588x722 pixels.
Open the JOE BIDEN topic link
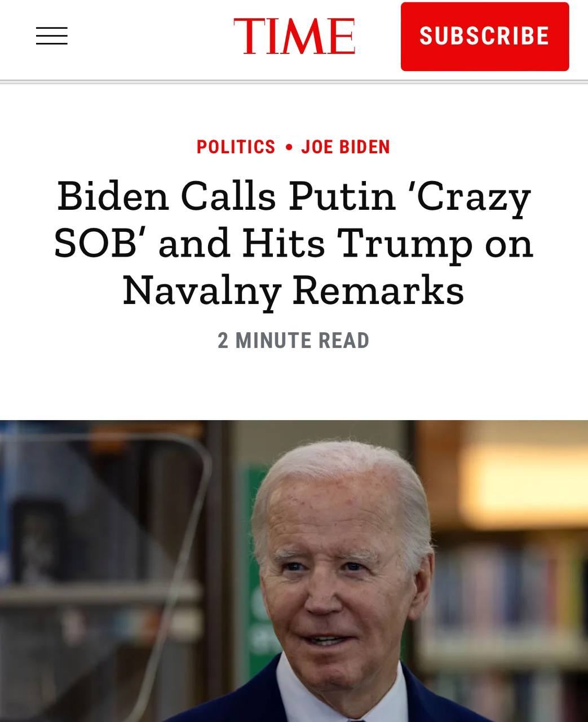[346, 147]
